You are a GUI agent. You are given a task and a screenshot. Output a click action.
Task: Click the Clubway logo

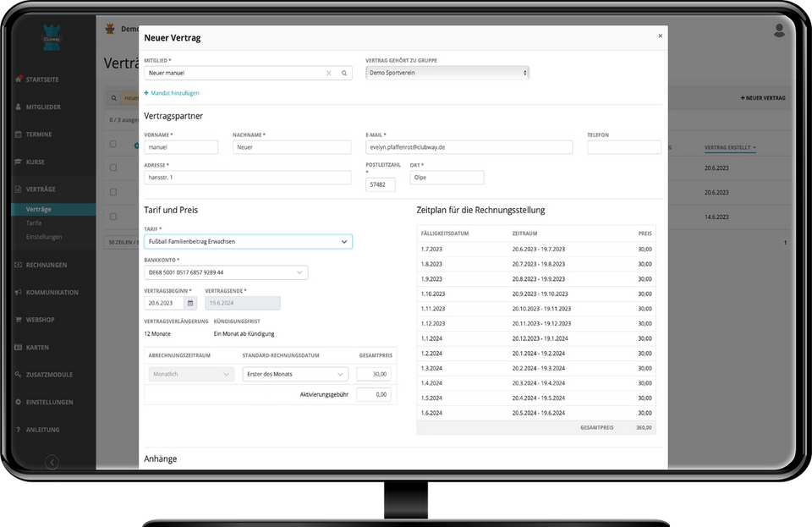[x=52, y=37]
